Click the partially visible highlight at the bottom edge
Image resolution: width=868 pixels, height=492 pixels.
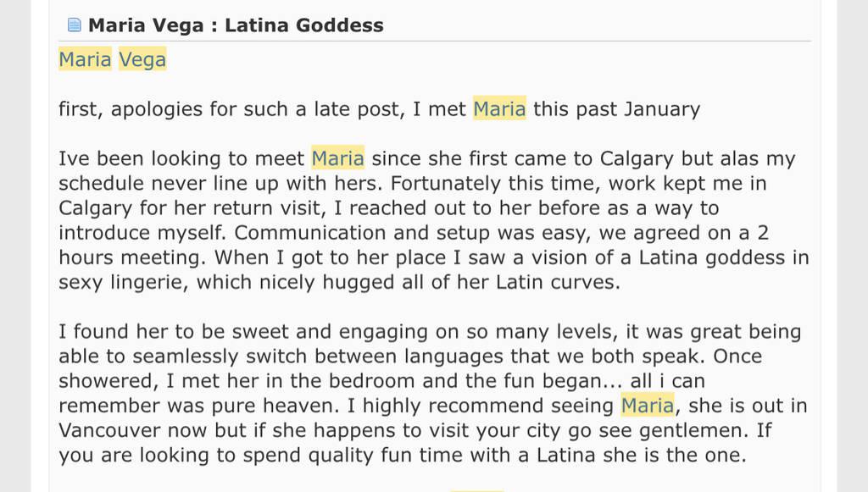(x=476, y=489)
